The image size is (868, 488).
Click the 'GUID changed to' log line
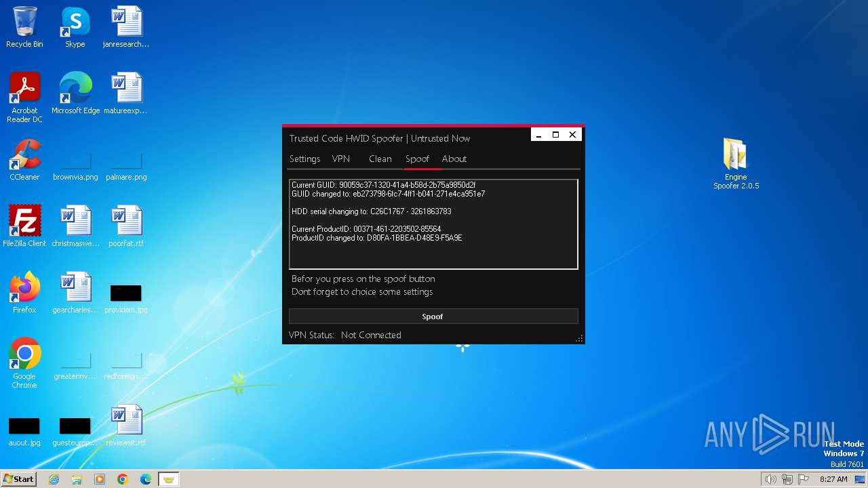point(389,194)
